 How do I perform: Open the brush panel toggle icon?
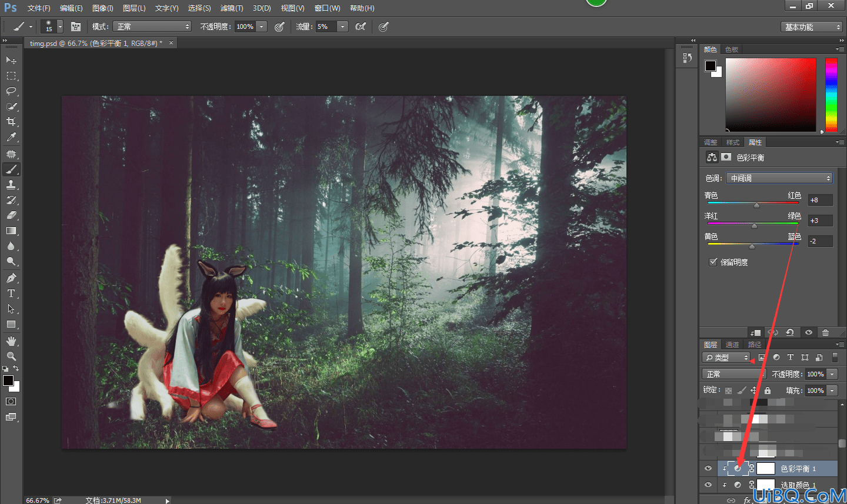76,26
